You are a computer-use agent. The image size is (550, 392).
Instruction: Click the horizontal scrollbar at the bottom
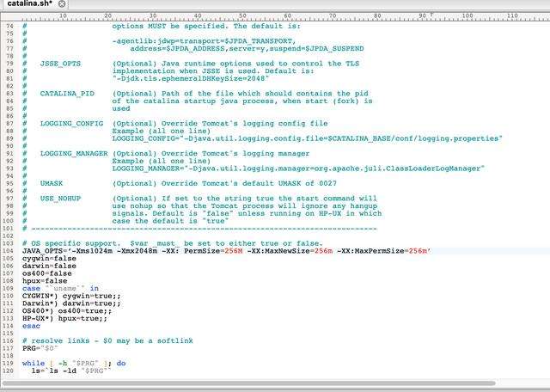[248, 383]
